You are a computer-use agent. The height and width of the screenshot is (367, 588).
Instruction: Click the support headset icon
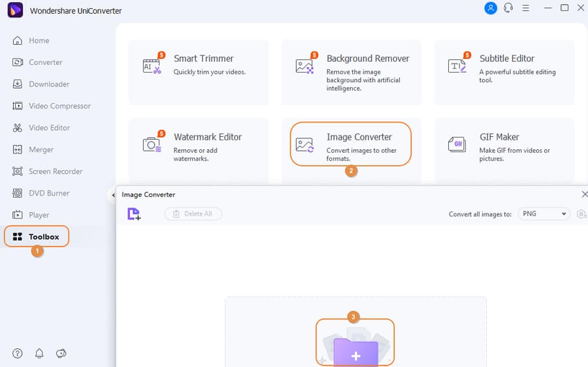click(508, 8)
